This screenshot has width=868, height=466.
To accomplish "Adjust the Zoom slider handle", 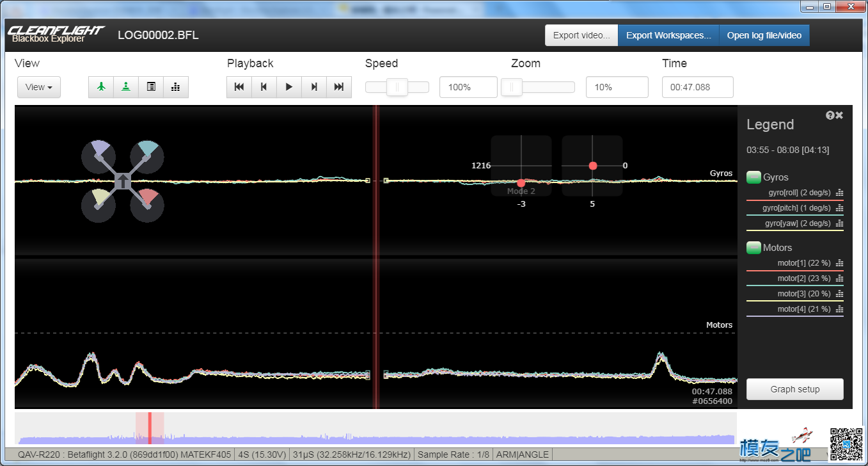I will (512, 87).
